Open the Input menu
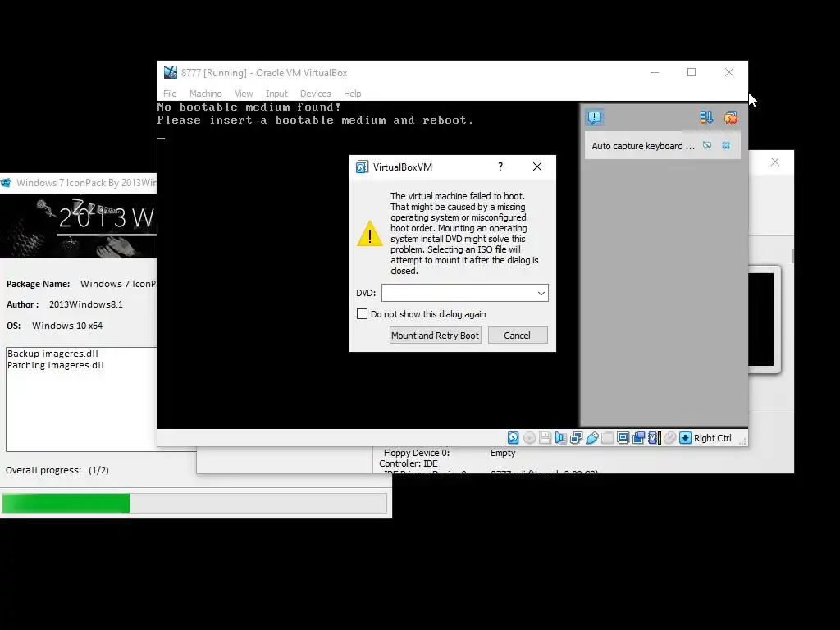Image resolution: width=840 pixels, height=630 pixels. (x=276, y=94)
